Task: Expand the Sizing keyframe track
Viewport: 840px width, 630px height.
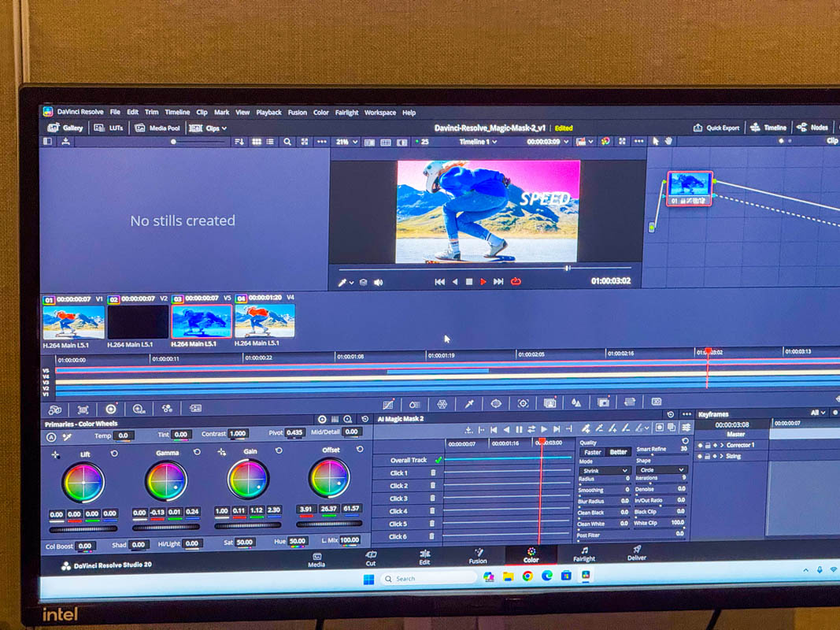Action: (x=722, y=457)
